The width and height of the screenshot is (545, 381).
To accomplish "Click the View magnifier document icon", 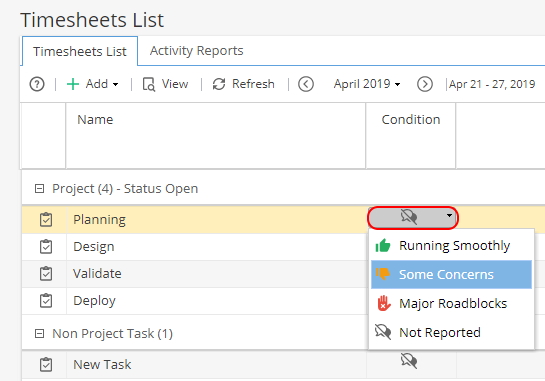I will pyautogui.click(x=149, y=84).
